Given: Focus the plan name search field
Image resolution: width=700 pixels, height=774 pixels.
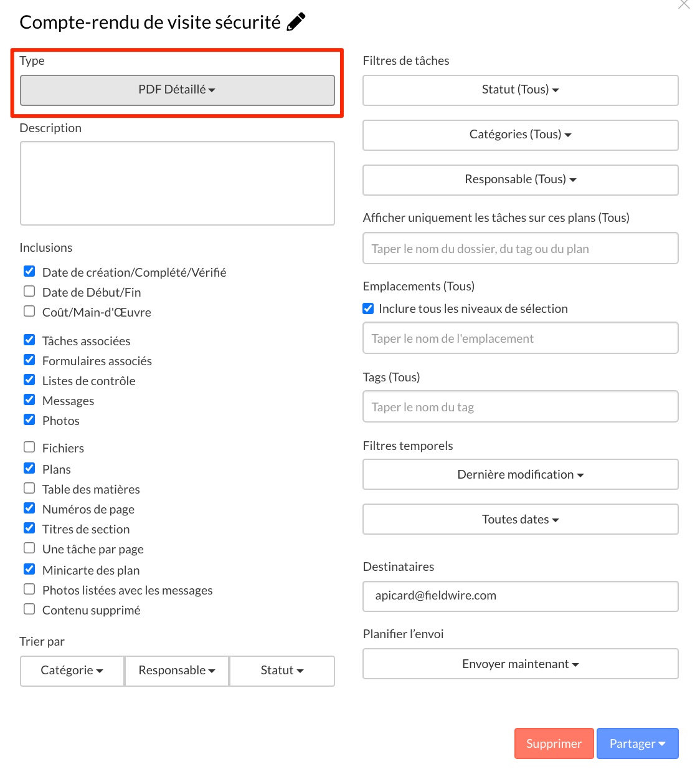Looking at the screenshot, I should pyautogui.click(x=520, y=249).
